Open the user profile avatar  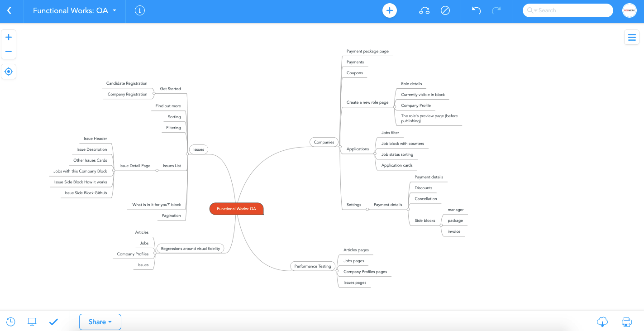pyautogui.click(x=630, y=10)
